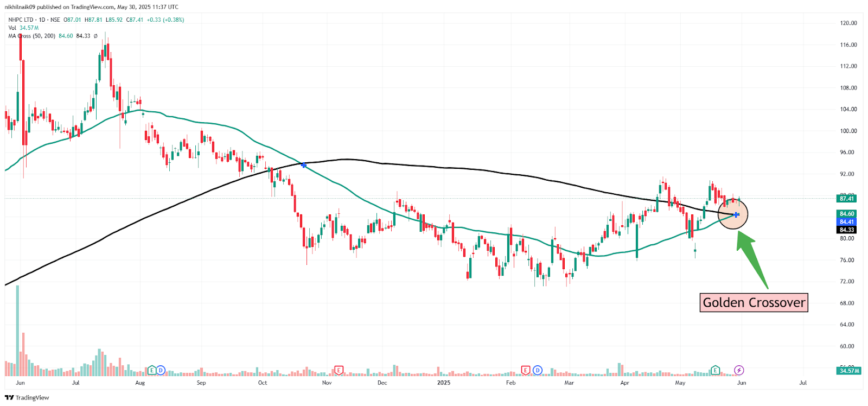868x406 pixels.
Task: Click the 87.41 current price label
Action: coord(847,199)
